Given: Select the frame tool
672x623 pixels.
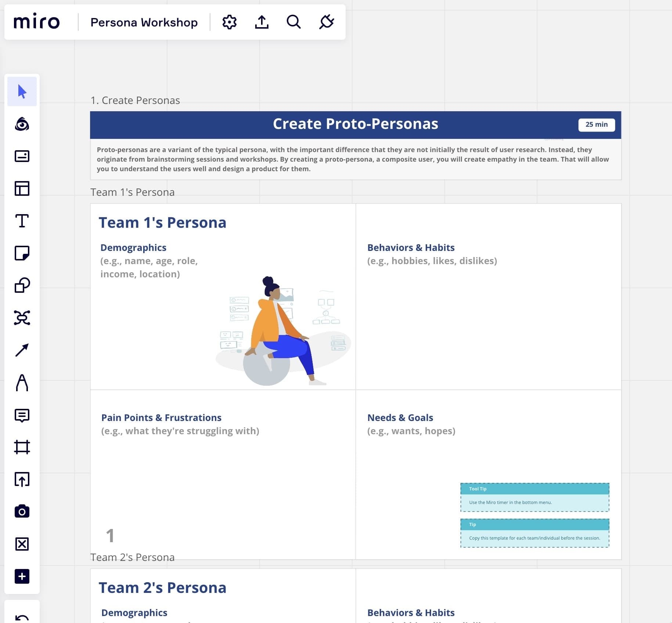Looking at the screenshot, I should click(22, 447).
